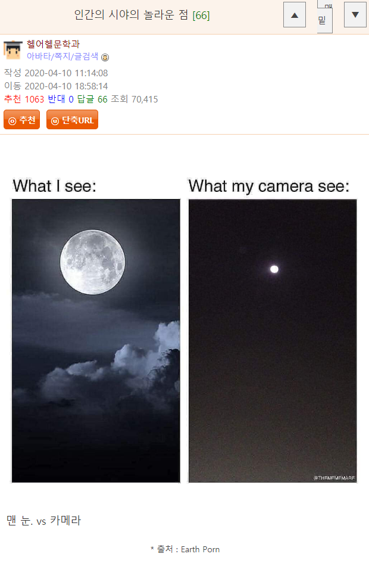Click the post title 인간의 시야의 놀라운 점
369x588 pixels.
[x=131, y=15]
